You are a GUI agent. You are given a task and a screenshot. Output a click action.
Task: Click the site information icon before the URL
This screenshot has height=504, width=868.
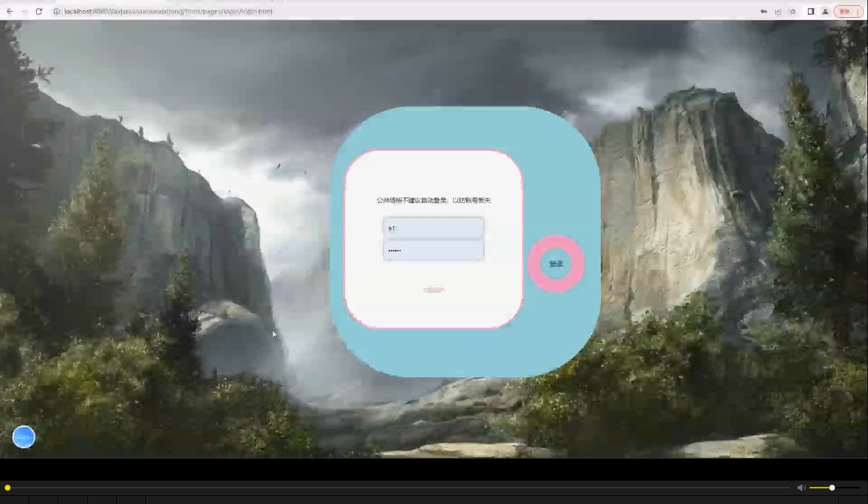coord(57,11)
